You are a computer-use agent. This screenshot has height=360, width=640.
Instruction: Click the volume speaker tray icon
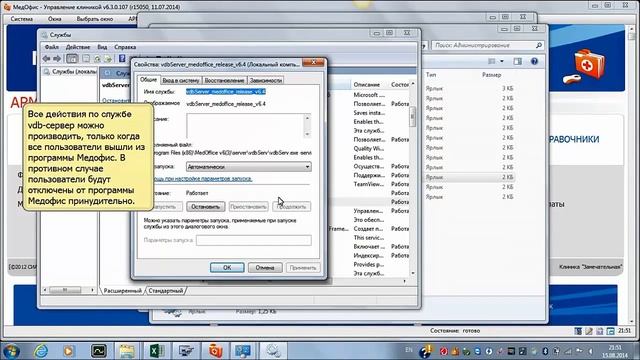[591, 351]
